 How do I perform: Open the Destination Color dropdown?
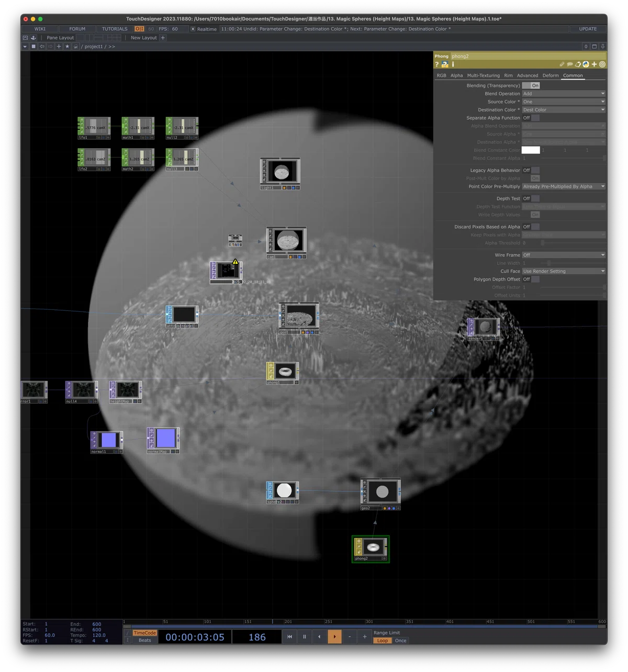pos(564,110)
